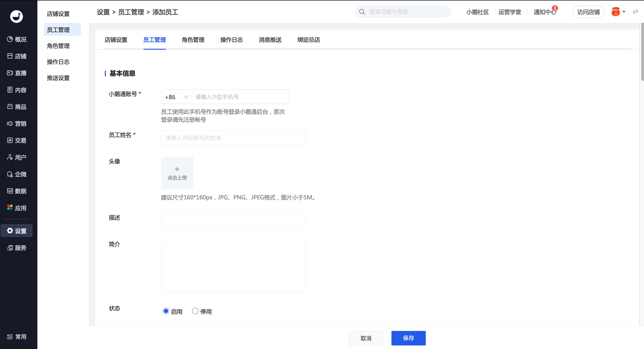
Task: Focus the phone number input field
Action: click(x=241, y=97)
